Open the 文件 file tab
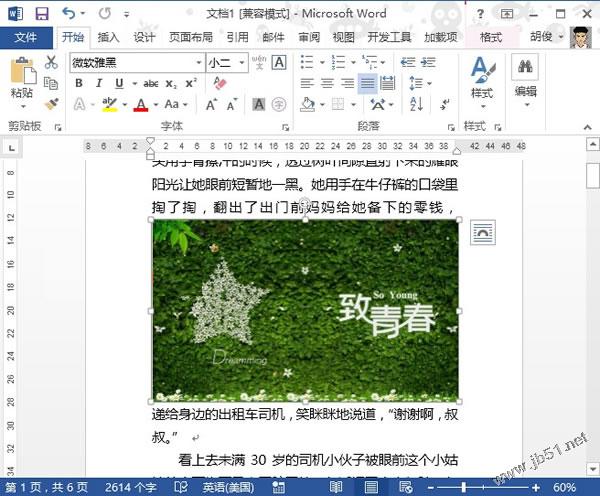This screenshot has height=496, width=600. pyautogui.click(x=26, y=37)
